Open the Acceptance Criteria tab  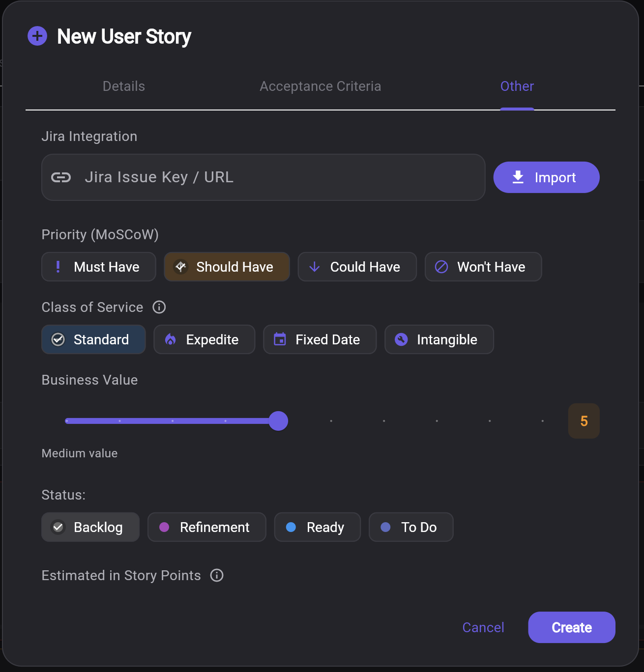(x=320, y=86)
